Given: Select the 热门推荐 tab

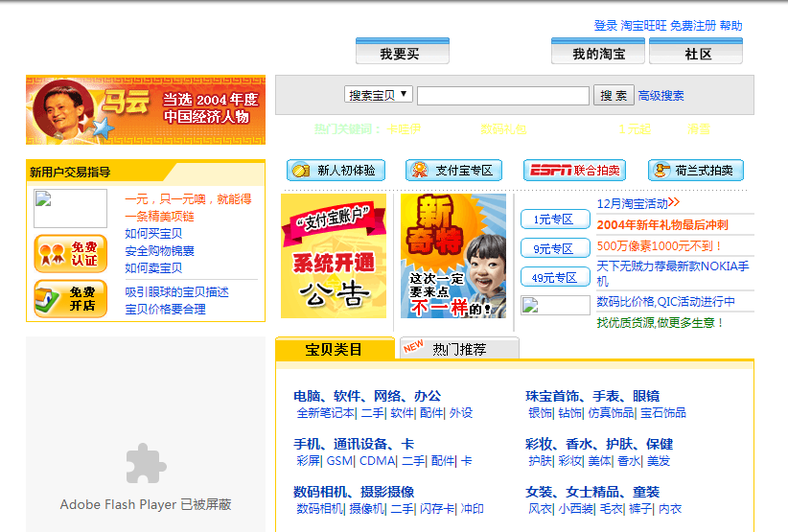Looking at the screenshot, I should 459,349.
